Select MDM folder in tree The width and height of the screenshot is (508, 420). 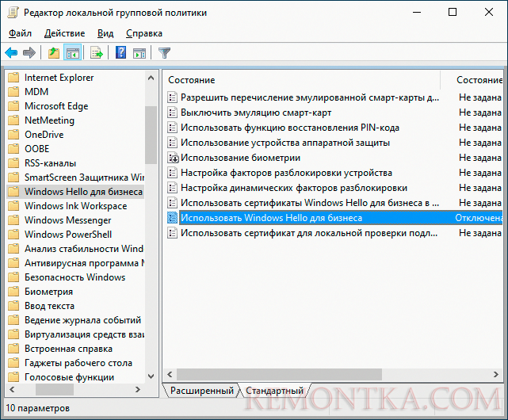(36, 92)
